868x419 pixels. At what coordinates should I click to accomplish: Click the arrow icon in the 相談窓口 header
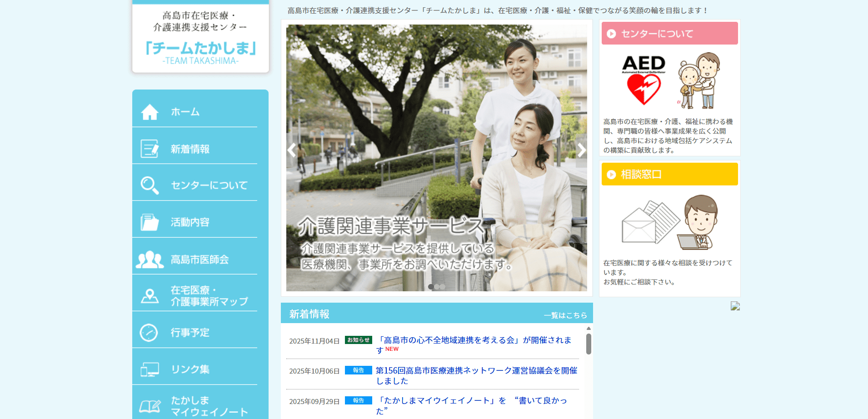[610, 174]
